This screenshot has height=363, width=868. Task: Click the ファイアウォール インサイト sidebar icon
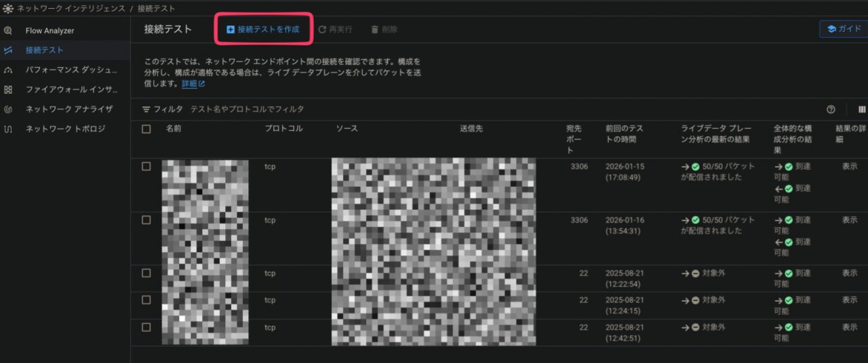click(x=8, y=89)
